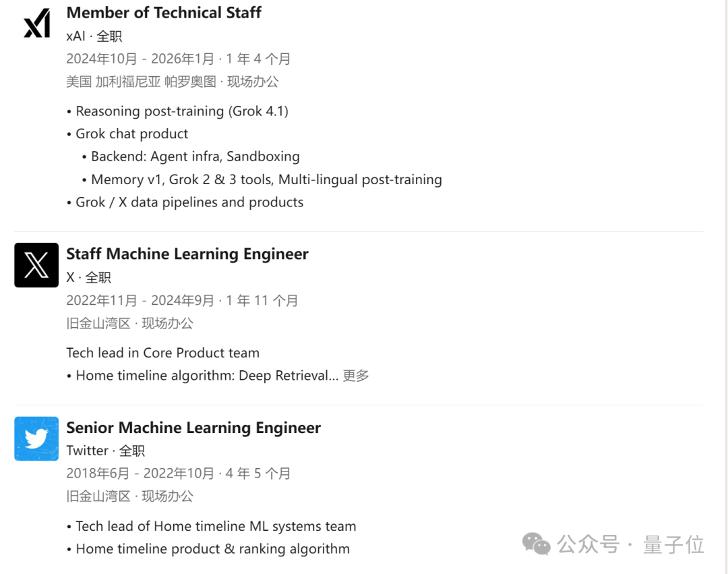Click the 帕罗奥图 location line
Image resolution: width=728 pixels, height=574 pixels.
[173, 82]
